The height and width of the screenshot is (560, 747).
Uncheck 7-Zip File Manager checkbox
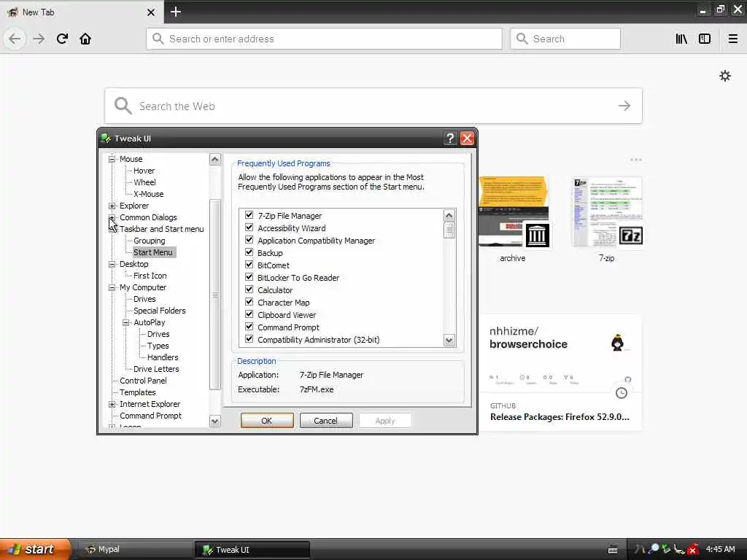coord(249,215)
